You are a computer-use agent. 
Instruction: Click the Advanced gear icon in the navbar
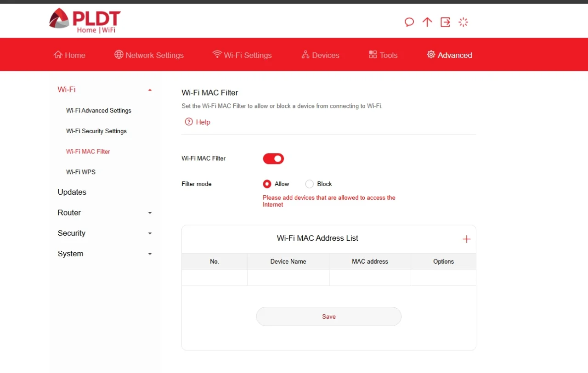(x=431, y=54)
